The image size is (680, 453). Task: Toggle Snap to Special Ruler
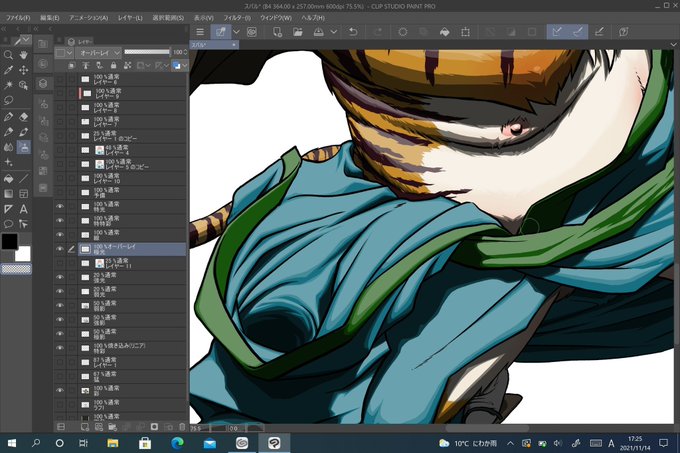(x=578, y=32)
